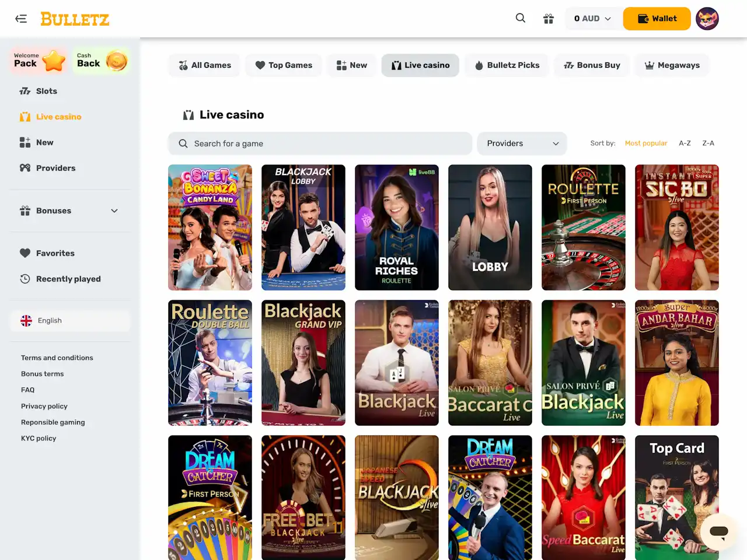Open the gift rewards icon

[x=549, y=19]
